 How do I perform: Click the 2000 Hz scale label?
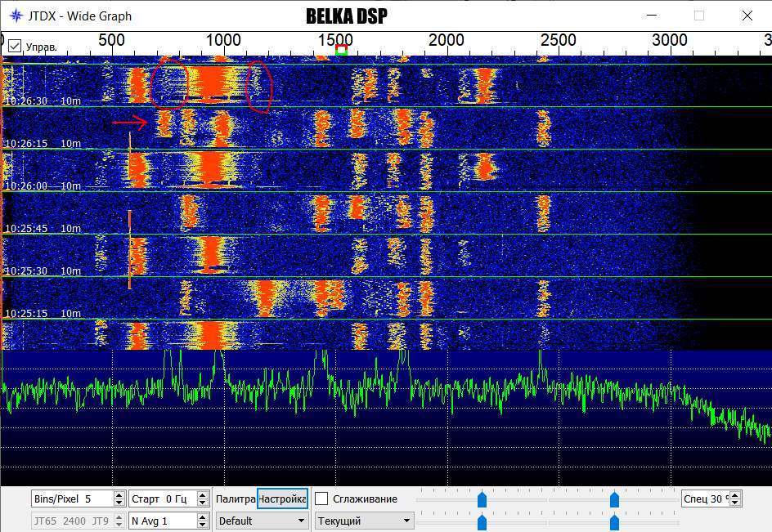[x=446, y=40]
